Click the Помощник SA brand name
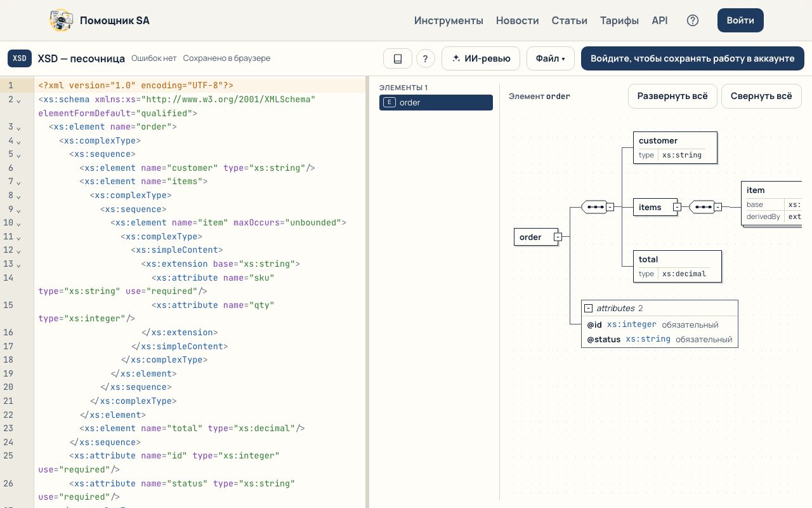This screenshot has height=508, width=812. point(115,20)
